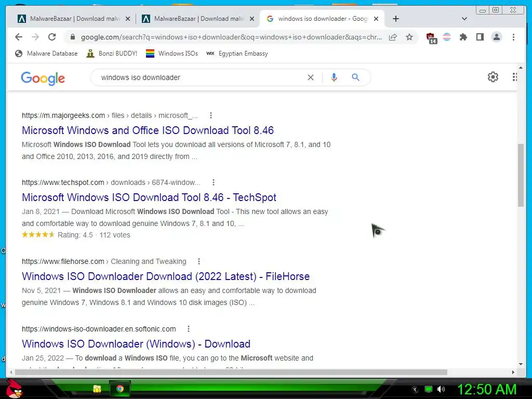Click the m.majorgeeks.com result URL

click(x=63, y=115)
